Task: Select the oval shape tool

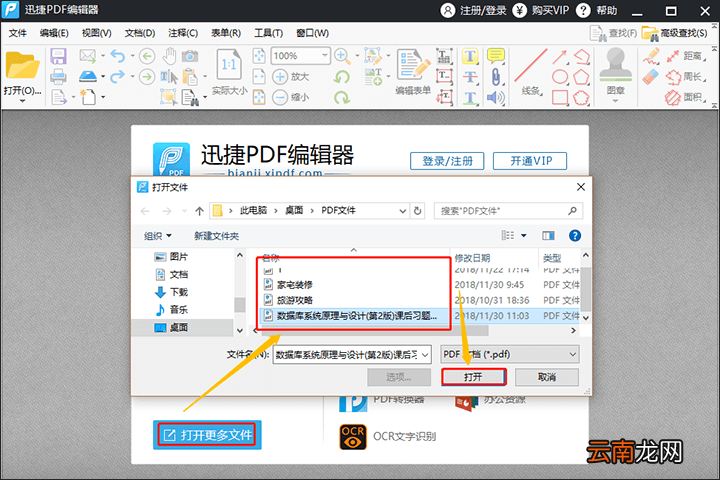Action: pyautogui.click(x=560, y=76)
